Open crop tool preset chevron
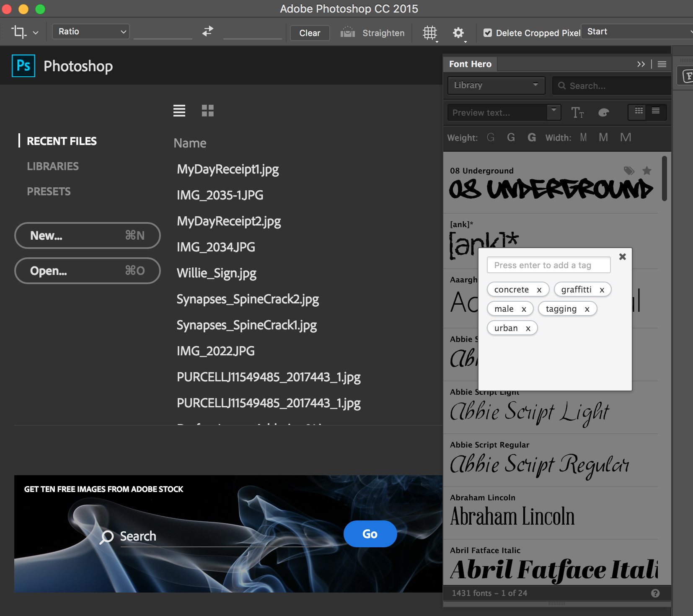This screenshot has width=693, height=616. point(36,33)
